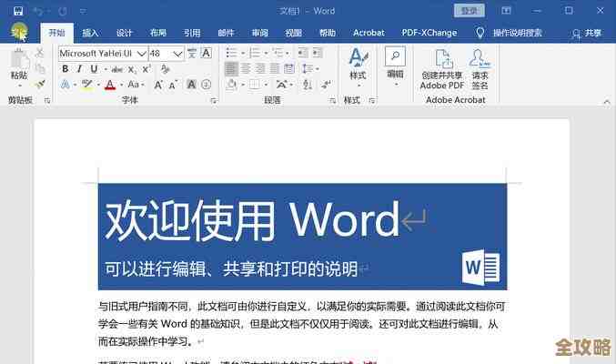Screen dimensions: 616x364
Task: Click the 请求签名 button
Action: 480,69
